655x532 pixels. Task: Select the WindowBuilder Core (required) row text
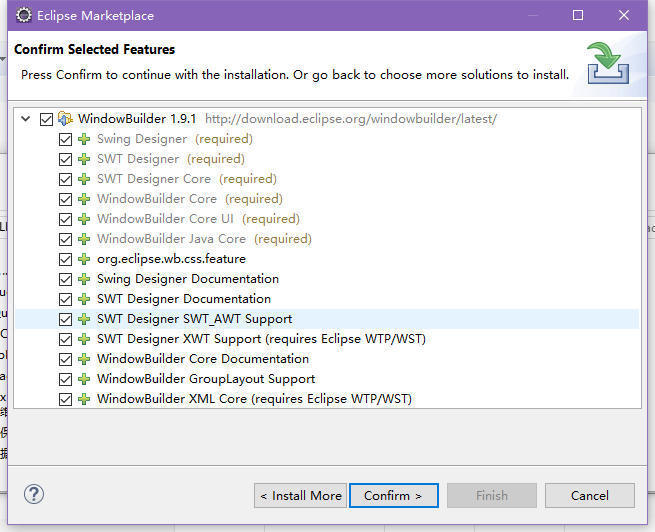[190, 199]
